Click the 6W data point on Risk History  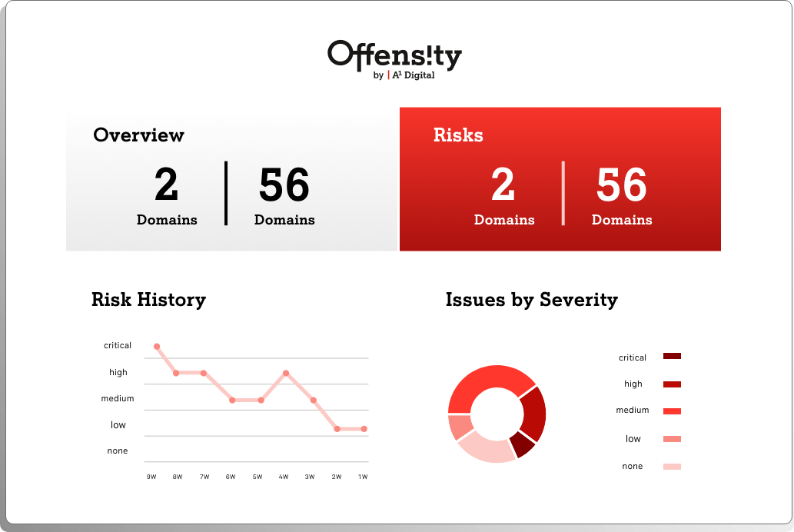pos(232,401)
